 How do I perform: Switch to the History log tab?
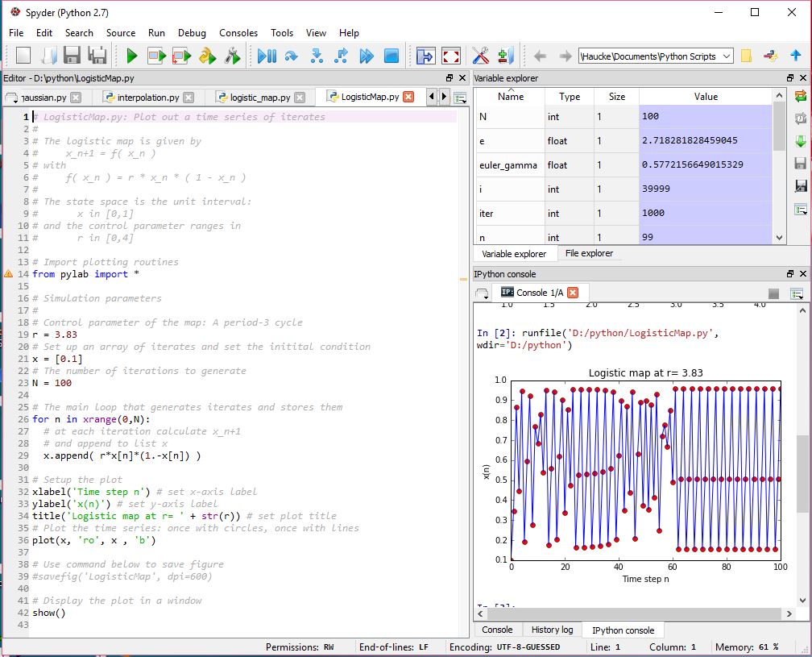pos(552,630)
